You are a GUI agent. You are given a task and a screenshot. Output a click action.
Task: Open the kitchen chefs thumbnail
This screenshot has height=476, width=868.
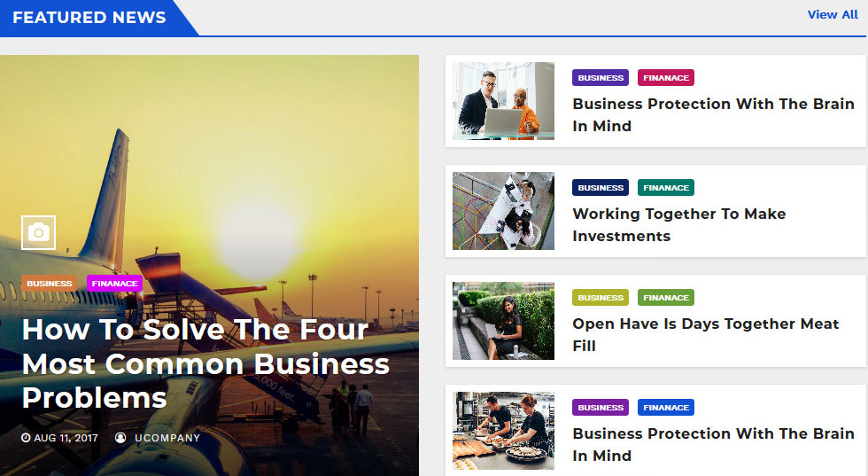coord(503,431)
